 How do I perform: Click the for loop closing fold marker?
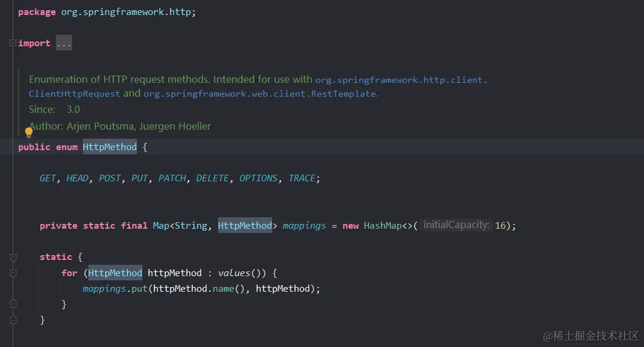tap(13, 304)
